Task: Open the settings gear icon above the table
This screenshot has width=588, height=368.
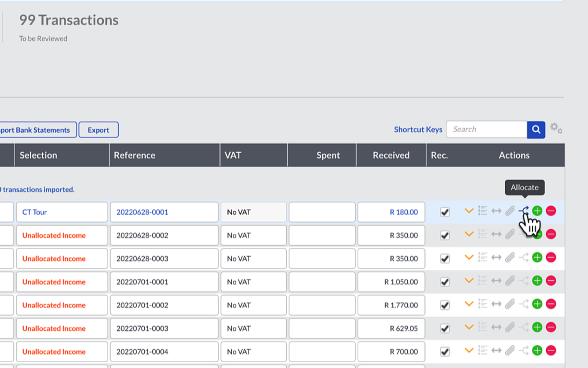Action: [x=556, y=128]
